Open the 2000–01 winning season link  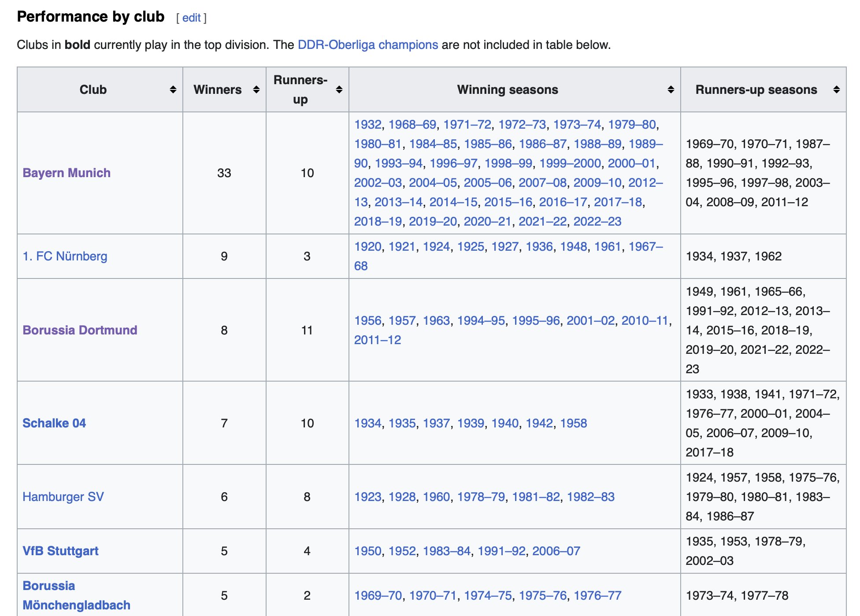pyautogui.click(x=632, y=163)
